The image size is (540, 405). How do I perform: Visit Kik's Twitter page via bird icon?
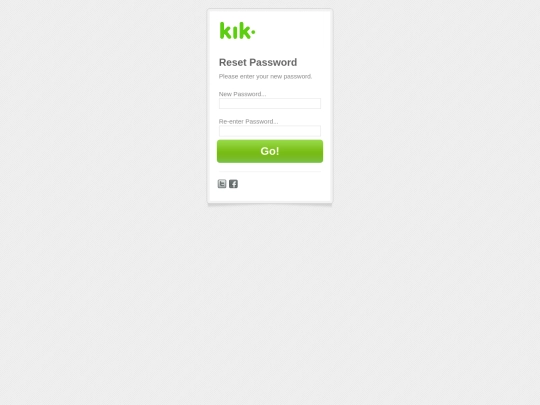[x=222, y=184]
